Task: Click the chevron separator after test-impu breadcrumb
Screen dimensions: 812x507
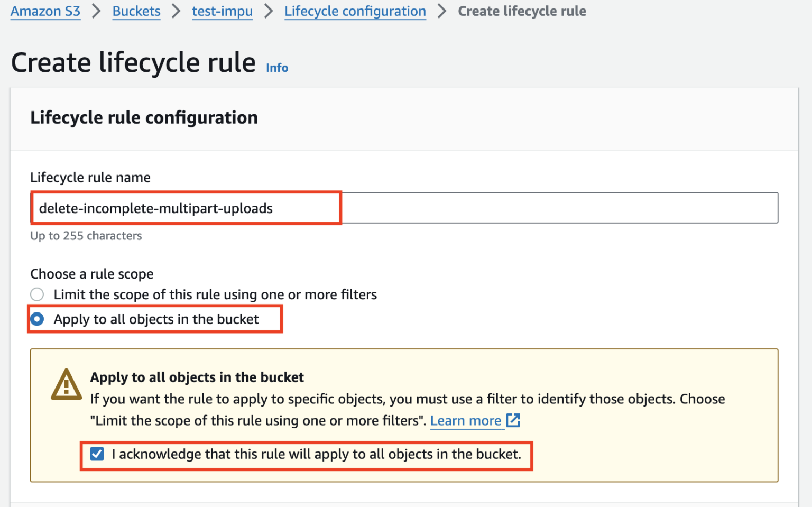Action: point(269,11)
